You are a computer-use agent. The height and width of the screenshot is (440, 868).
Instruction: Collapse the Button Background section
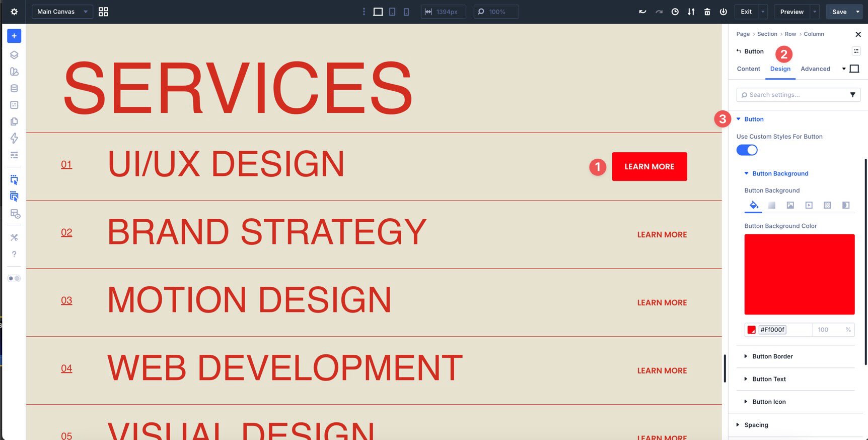(x=776, y=173)
